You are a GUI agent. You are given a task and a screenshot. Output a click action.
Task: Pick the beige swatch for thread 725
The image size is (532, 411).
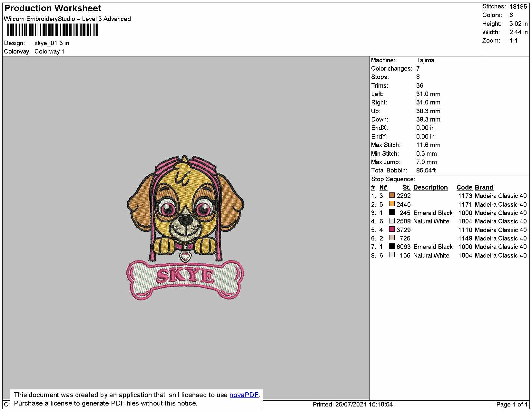[392, 238]
